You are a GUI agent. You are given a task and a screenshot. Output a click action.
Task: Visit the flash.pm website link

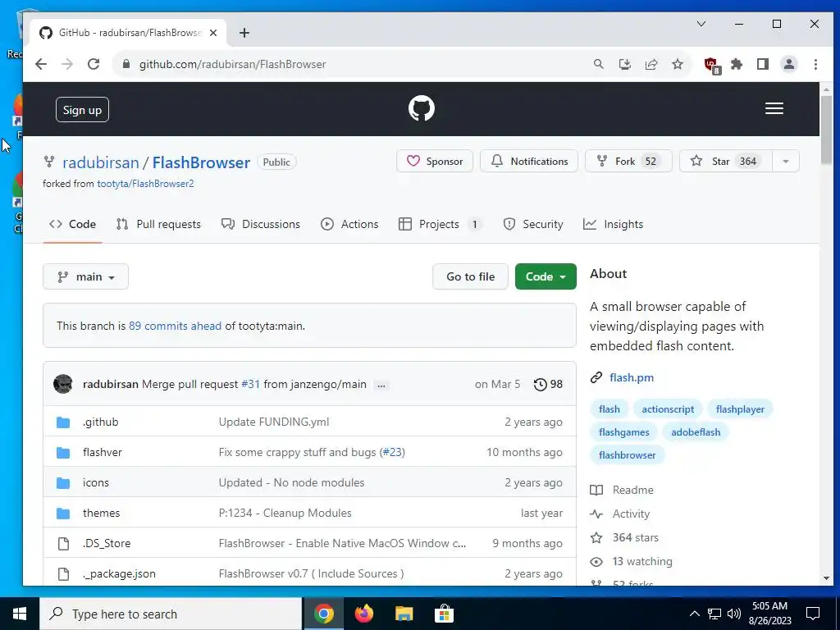click(632, 377)
